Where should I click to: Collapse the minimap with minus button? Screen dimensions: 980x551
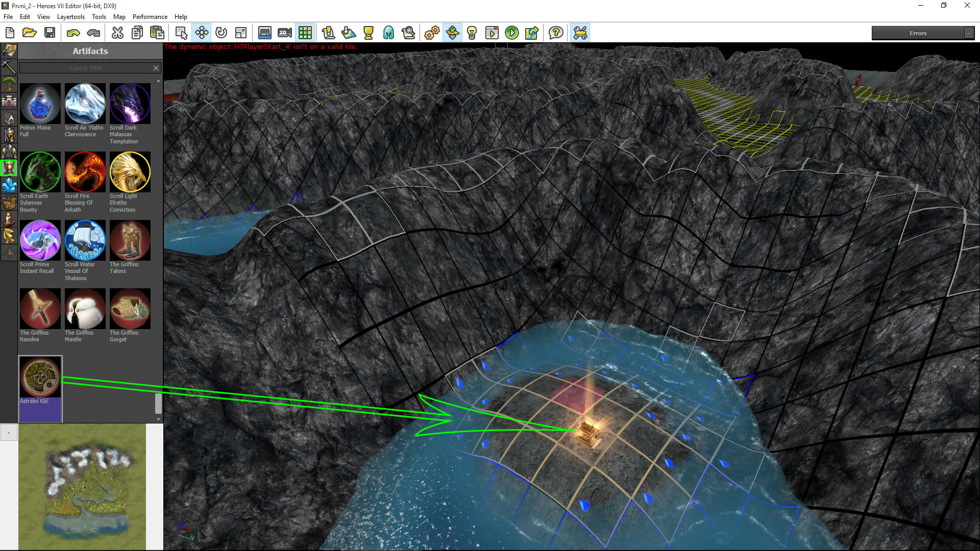pyautogui.click(x=9, y=433)
